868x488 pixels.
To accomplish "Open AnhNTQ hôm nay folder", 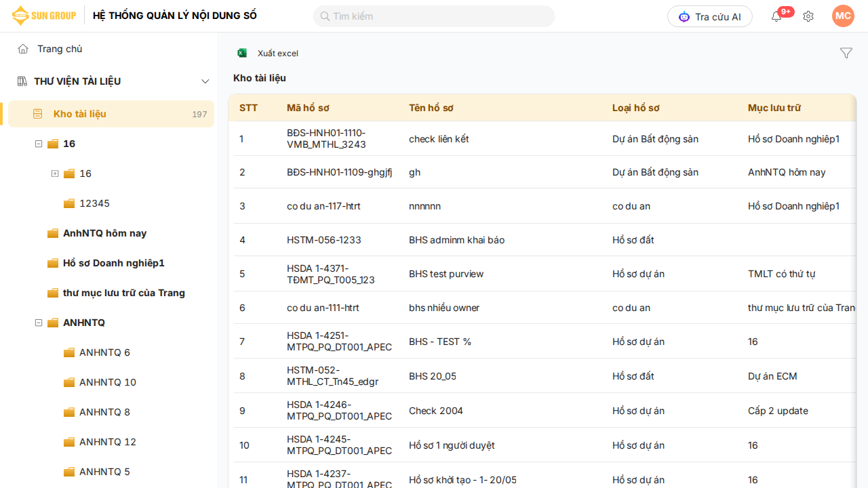I will click(105, 233).
